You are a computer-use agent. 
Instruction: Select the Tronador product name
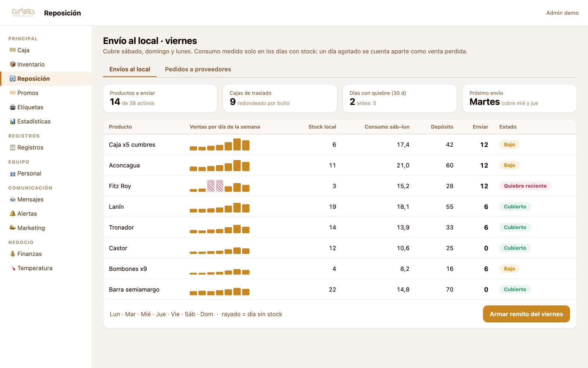click(121, 227)
